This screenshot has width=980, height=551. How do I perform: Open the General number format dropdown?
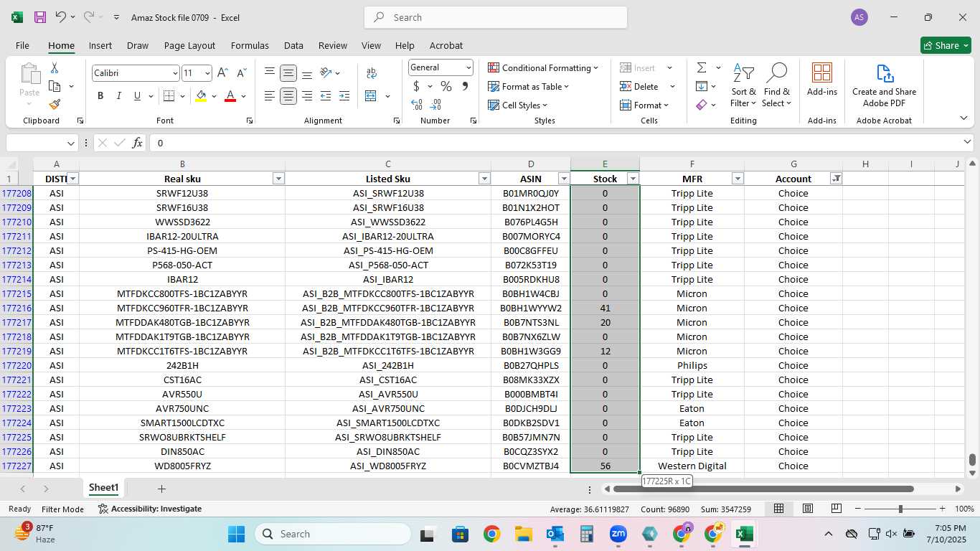coord(468,67)
